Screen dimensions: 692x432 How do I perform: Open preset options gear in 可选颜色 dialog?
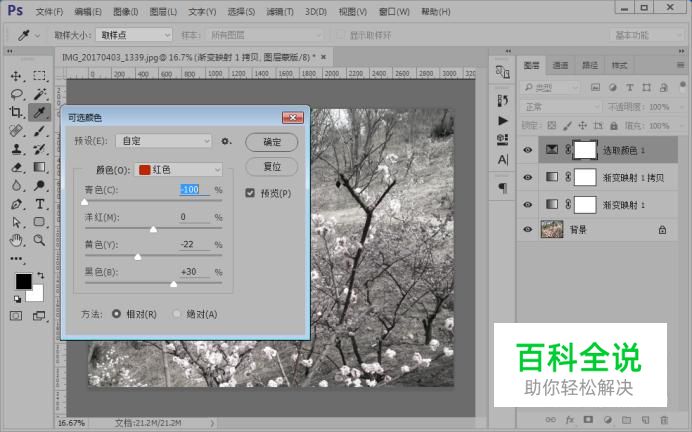coord(226,142)
